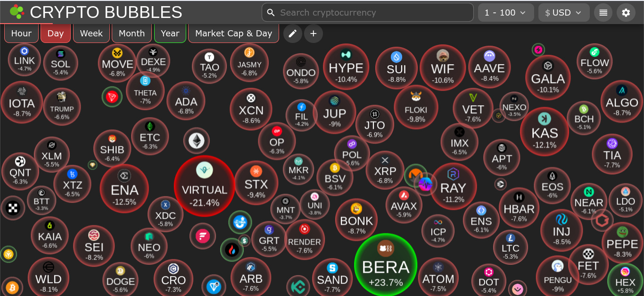Click the MOVE bubble

(117, 63)
